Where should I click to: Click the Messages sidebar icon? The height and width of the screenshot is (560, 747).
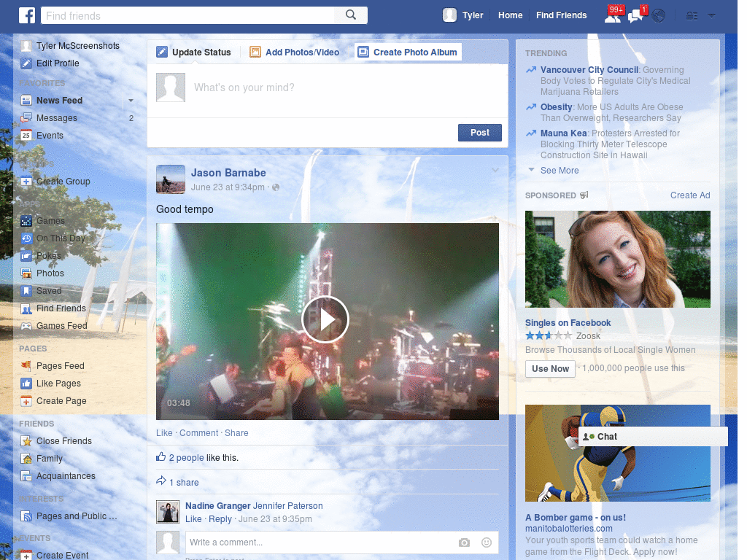click(26, 118)
